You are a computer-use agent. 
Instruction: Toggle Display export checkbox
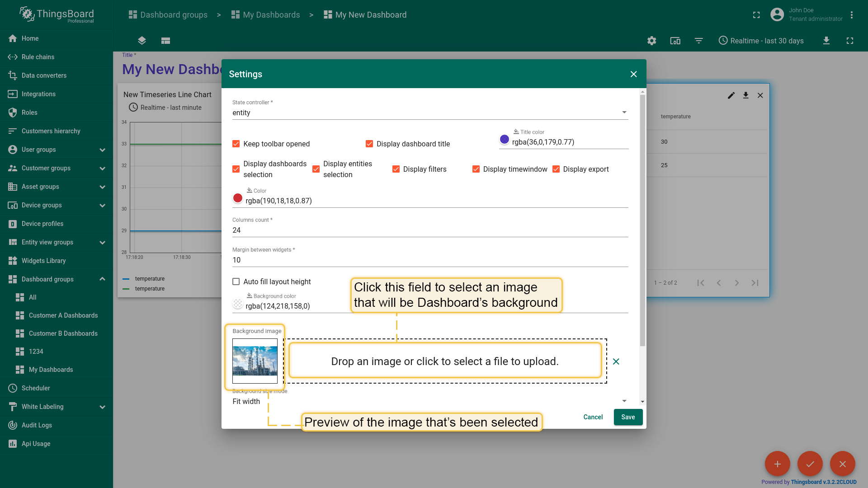[x=556, y=169]
